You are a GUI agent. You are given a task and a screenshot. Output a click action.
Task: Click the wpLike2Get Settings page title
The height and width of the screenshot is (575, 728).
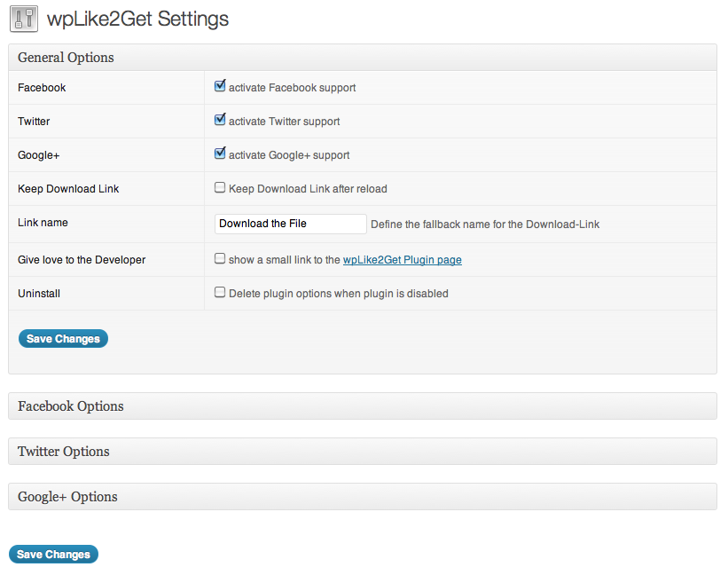click(138, 19)
